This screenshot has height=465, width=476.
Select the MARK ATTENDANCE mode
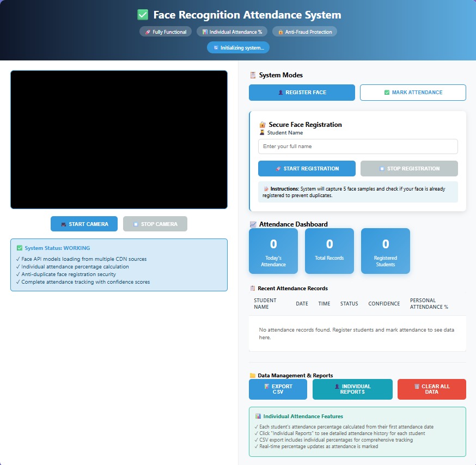pyautogui.click(x=413, y=93)
